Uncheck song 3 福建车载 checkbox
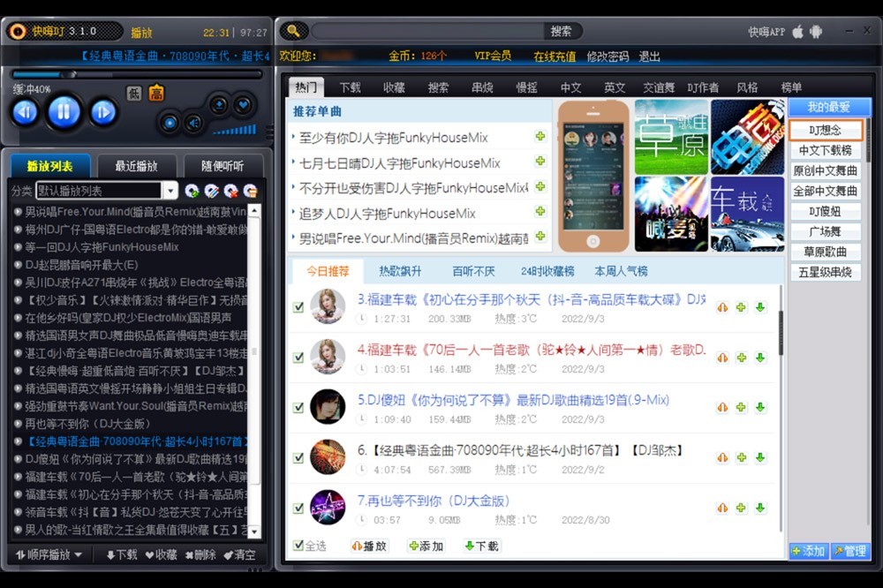Image resolution: width=883 pixels, height=588 pixels. coord(298,307)
